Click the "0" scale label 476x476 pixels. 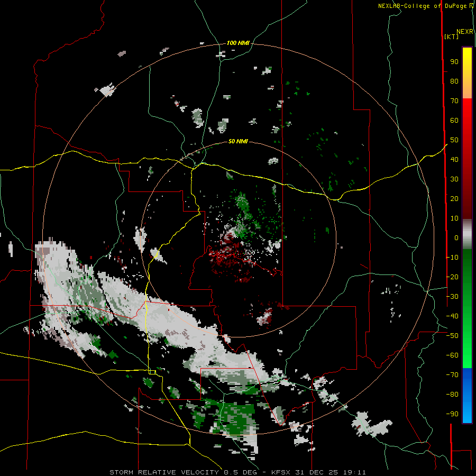click(456, 238)
